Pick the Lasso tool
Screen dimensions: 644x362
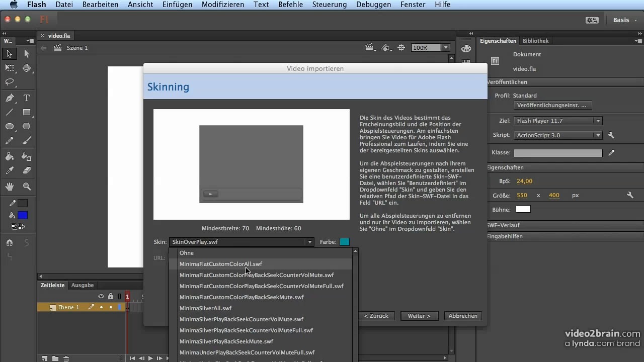tap(10, 82)
